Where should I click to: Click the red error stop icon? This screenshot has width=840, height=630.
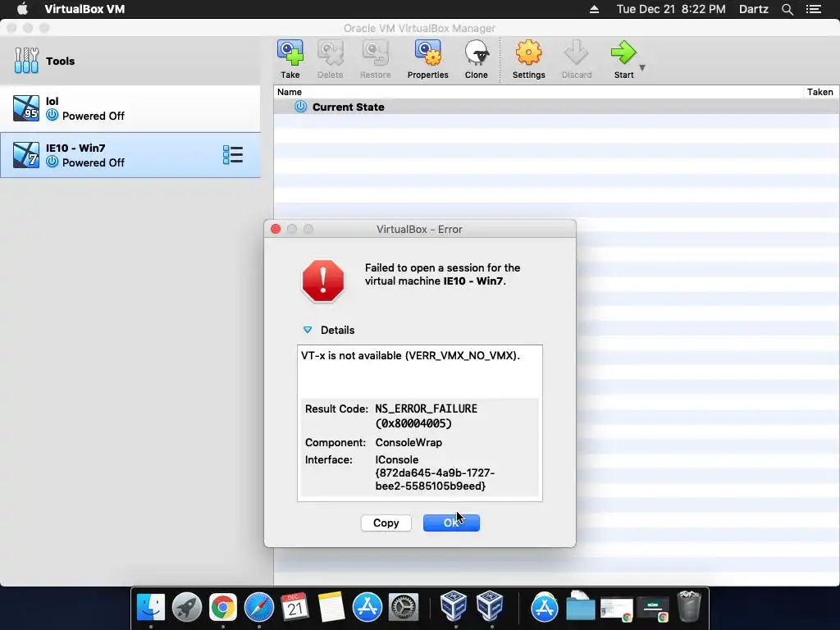323,281
